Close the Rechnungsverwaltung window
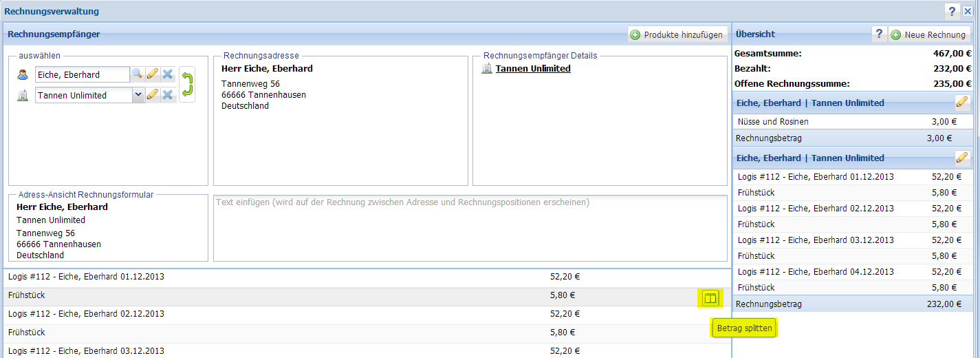The height and width of the screenshot is (358, 980). (968, 11)
